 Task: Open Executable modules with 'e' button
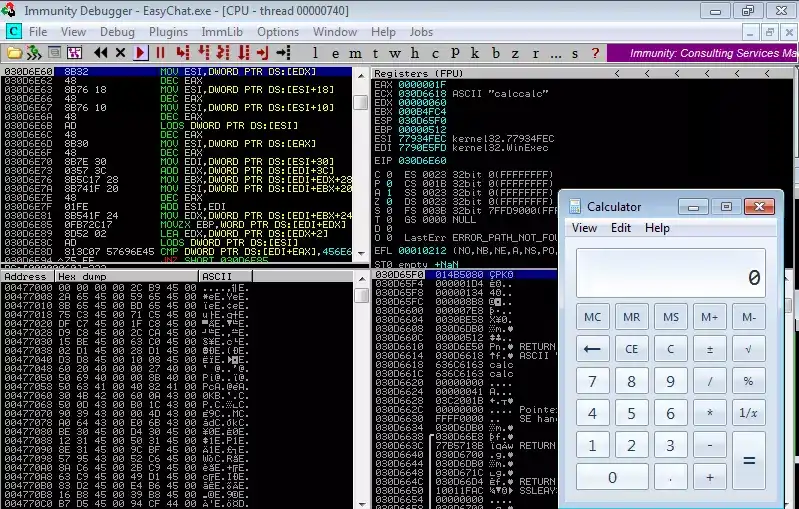point(335,52)
